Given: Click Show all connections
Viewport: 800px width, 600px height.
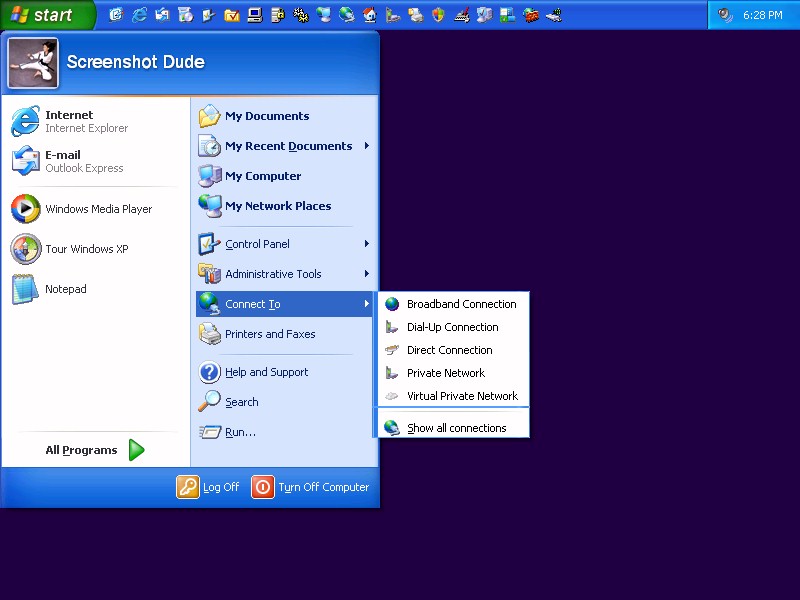Looking at the screenshot, I should 456,428.
